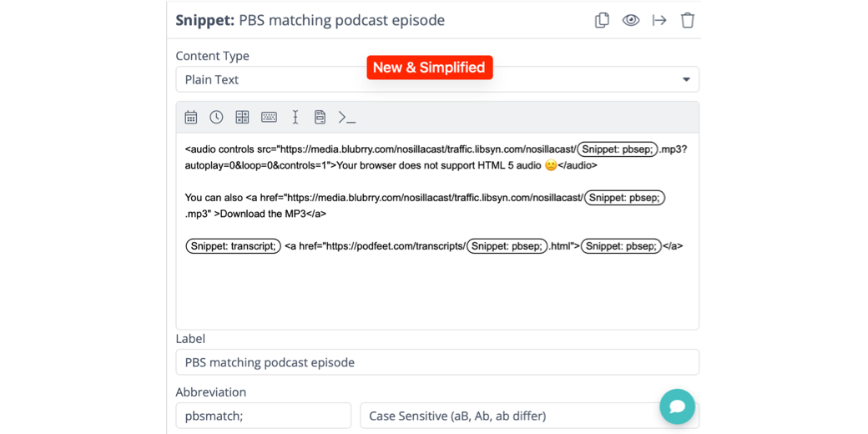Click the Snippet: transcript; pill
The width and height of the screenshot is (868, 434).
(233, 246)
